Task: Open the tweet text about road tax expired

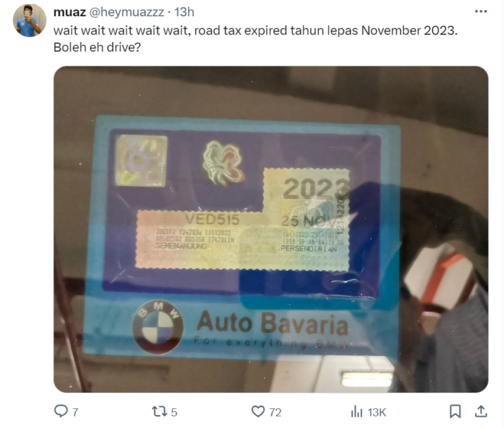Action: (x=255, y=31)
